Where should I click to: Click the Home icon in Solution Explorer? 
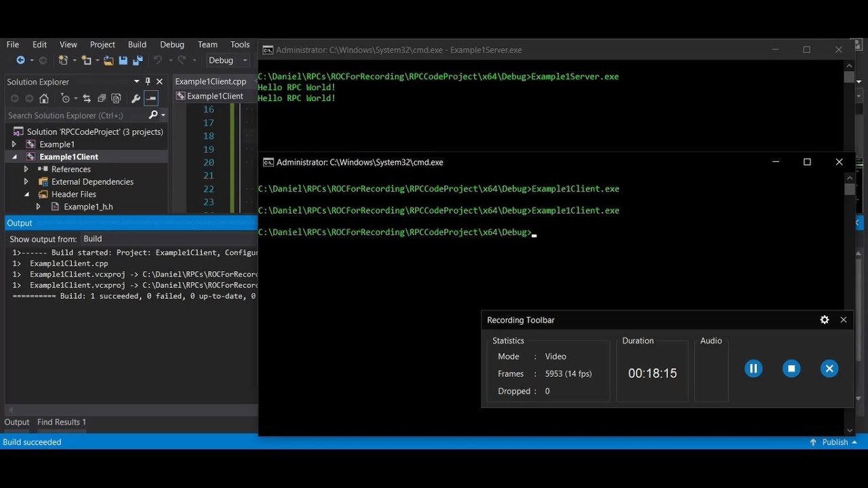pyautogui.click(x=44, y=99)
